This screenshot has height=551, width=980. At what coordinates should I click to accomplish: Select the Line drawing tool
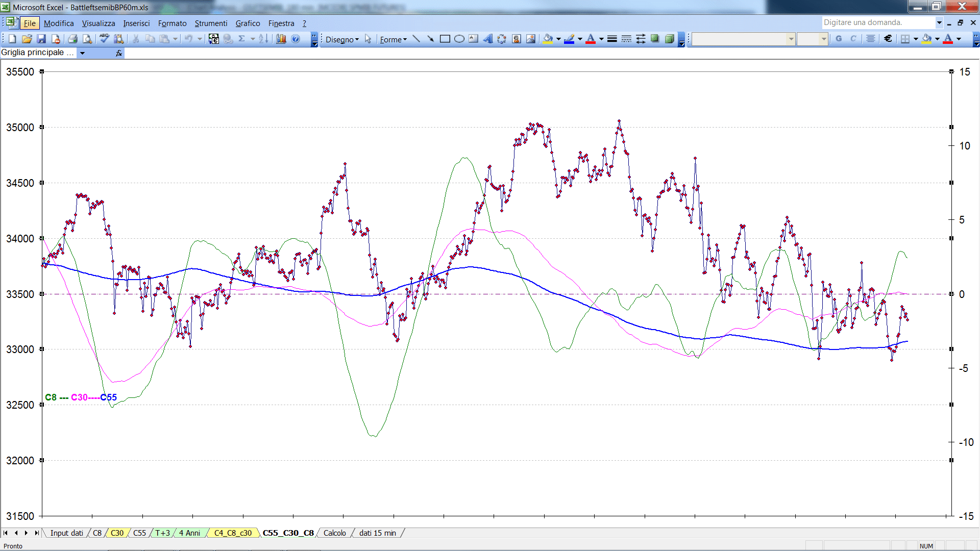tap(416, 39)
